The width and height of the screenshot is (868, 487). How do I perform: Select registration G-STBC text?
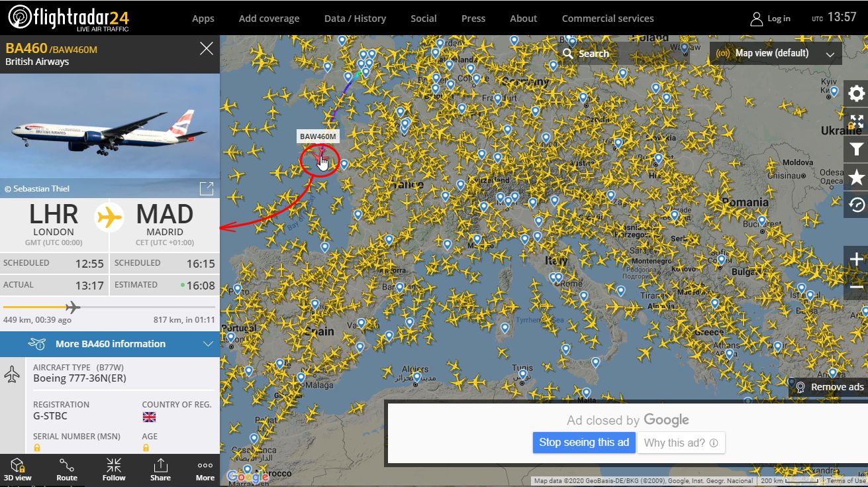tap(50, 416)
